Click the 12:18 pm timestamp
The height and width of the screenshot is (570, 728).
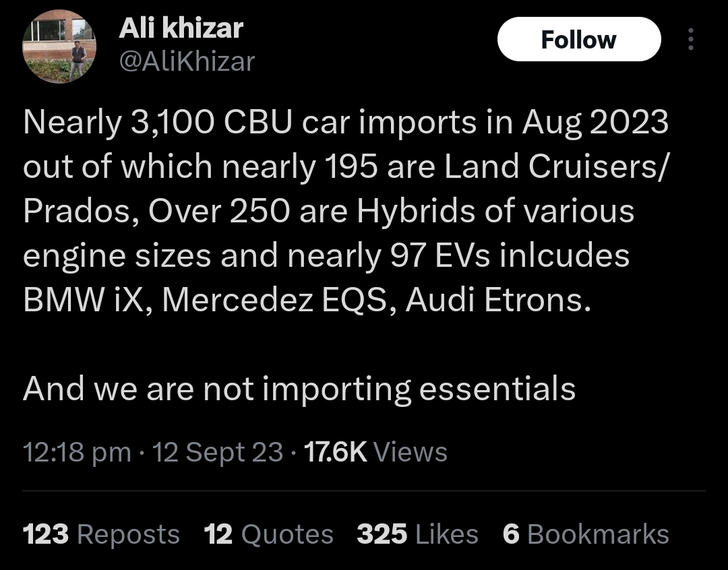[77, 452]
